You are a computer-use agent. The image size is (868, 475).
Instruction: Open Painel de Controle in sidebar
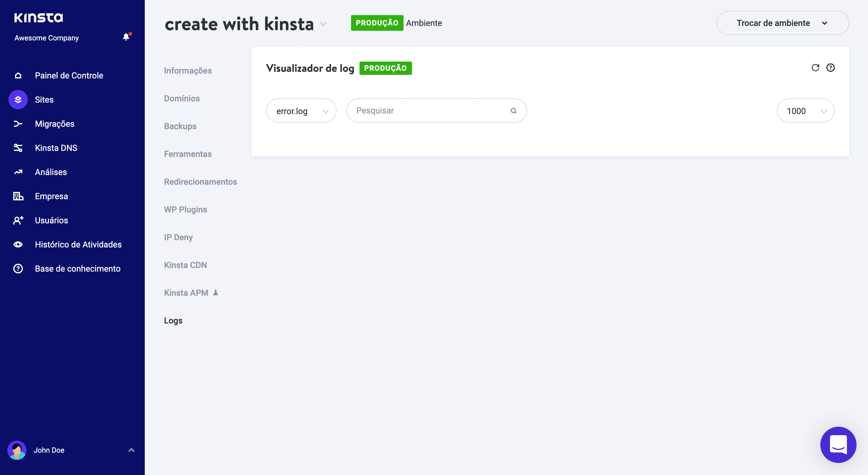[69, 75]
